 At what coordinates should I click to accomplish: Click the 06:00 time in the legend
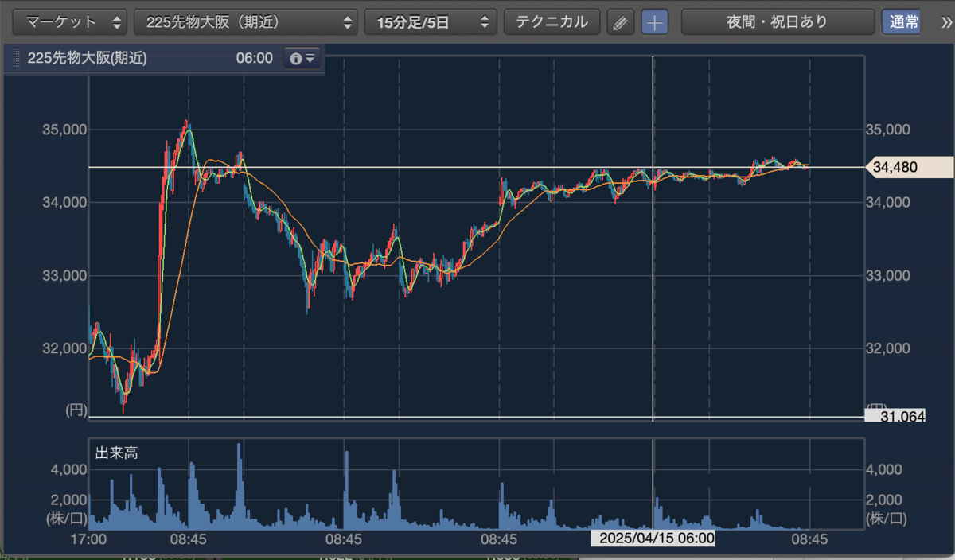click(254, 58)
